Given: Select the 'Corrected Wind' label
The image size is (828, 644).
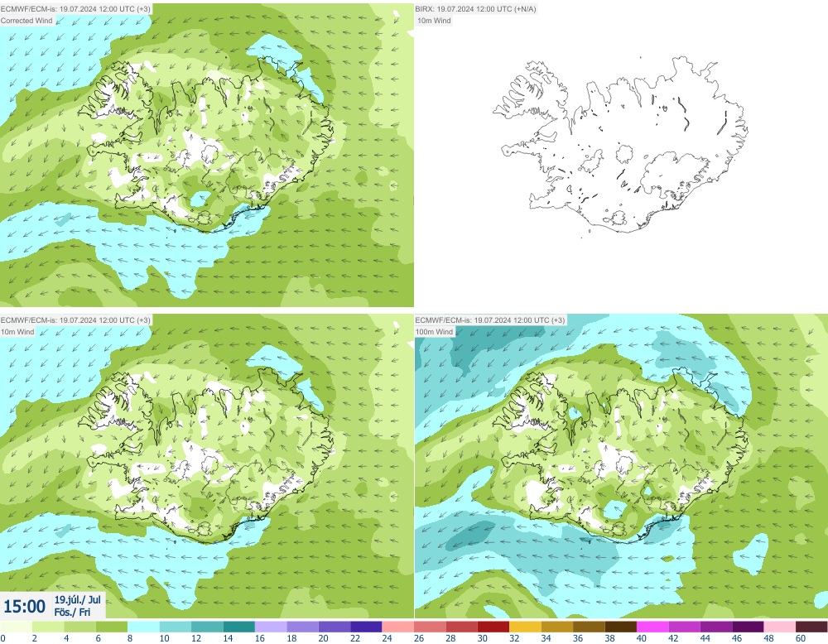Looking at the screenshot, I should tap(26, 21).
